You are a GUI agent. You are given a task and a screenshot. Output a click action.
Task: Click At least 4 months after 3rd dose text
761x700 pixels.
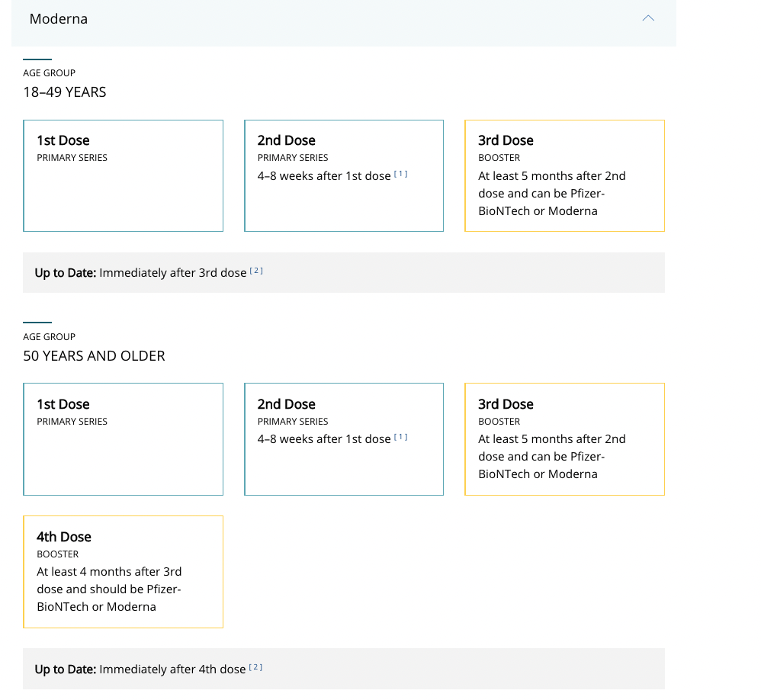[109, 572]
